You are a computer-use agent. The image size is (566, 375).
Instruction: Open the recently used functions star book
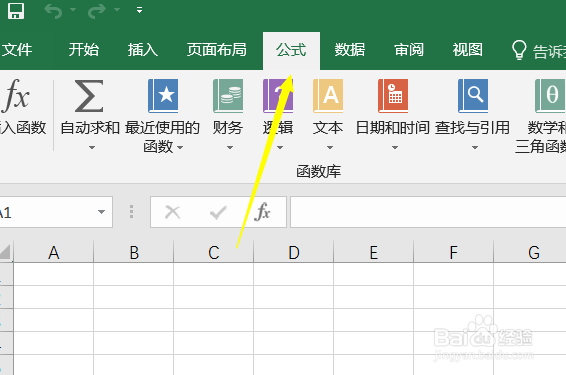(x=163, y=96)
